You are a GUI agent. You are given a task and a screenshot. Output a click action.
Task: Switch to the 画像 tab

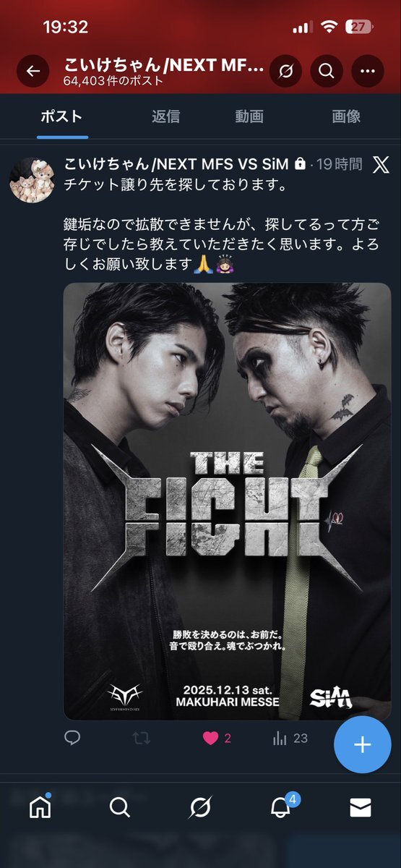[346, 116]
